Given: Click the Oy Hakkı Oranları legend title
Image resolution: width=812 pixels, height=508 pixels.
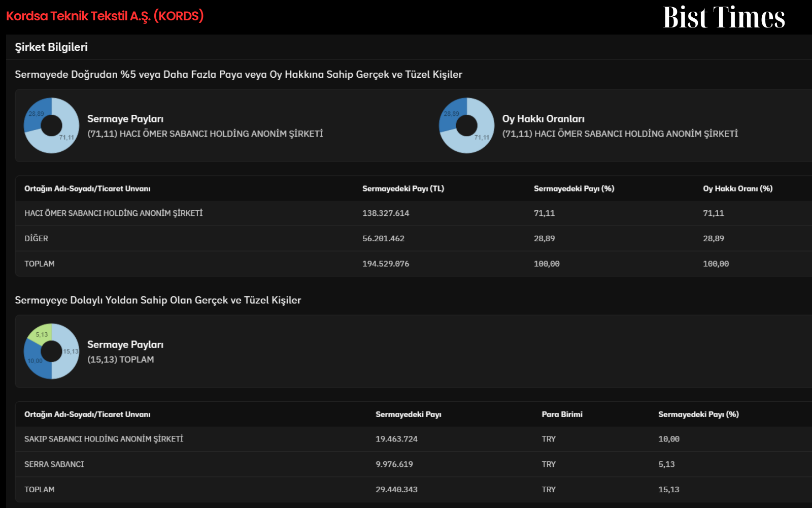Looking at the screenshot, I should pos(544,119).
